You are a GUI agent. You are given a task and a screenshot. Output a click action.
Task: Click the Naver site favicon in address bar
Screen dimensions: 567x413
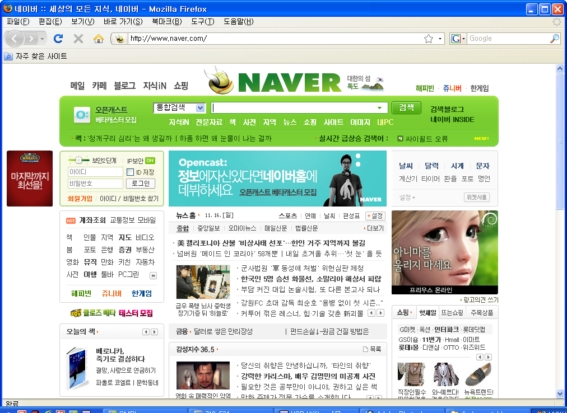120,38
